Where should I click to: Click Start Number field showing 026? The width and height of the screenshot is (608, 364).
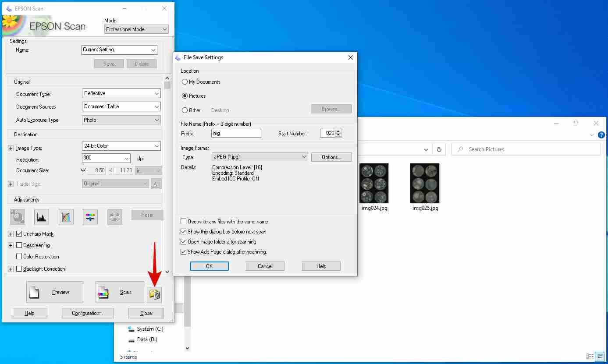pyautogui.click(x=327, y=133)
